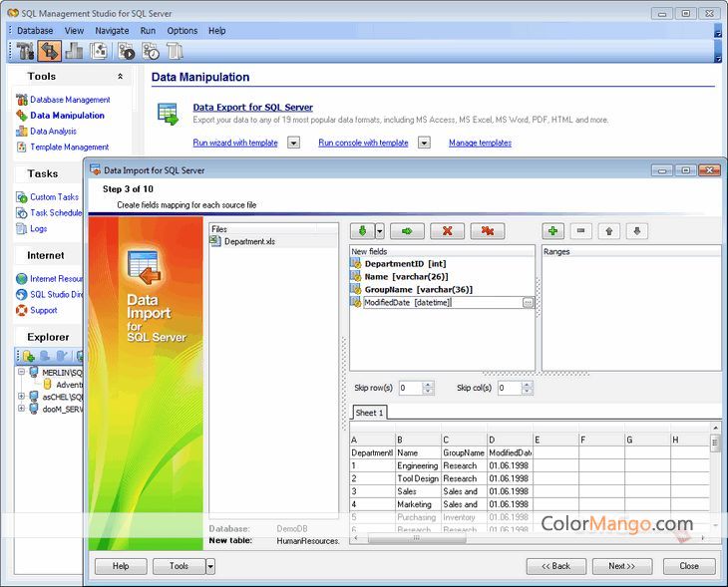Open the Help menu

click(216, 31)
